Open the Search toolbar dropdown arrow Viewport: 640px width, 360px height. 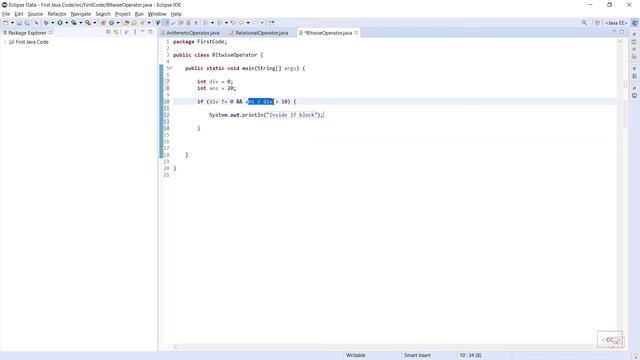point(149,23)
